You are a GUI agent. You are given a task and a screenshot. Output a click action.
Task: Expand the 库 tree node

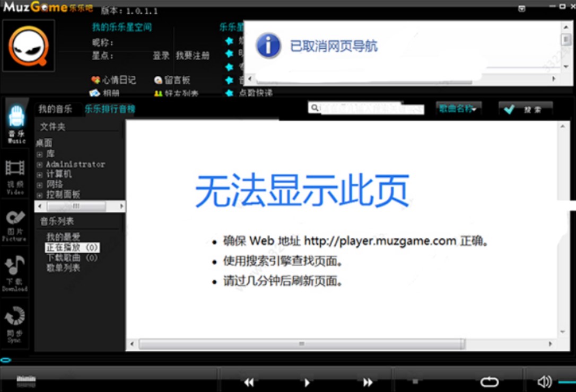[40, 155]
